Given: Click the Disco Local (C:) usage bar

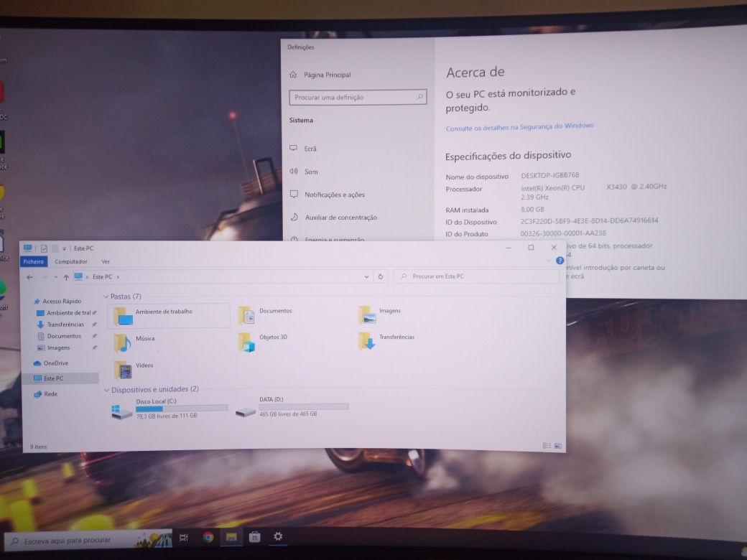Looking at the screenshot, I should pyautogui.click(x=182, y=409).
